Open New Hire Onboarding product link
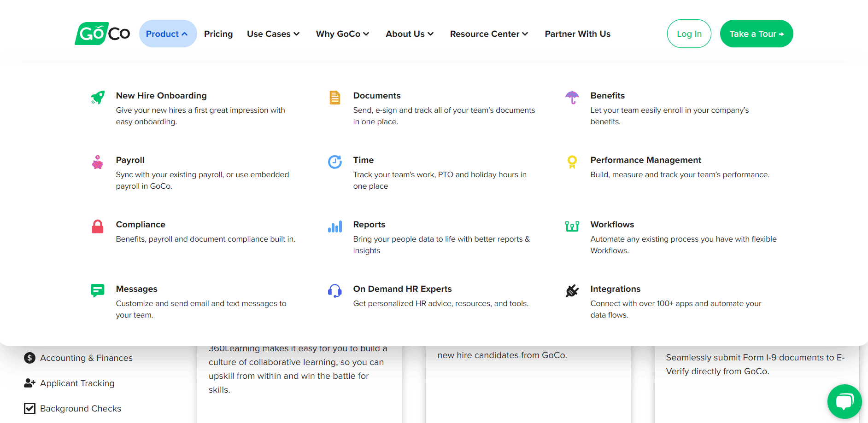Image resolution: width=868 pixels, height=423 pixels. click(x=161, y=95)
